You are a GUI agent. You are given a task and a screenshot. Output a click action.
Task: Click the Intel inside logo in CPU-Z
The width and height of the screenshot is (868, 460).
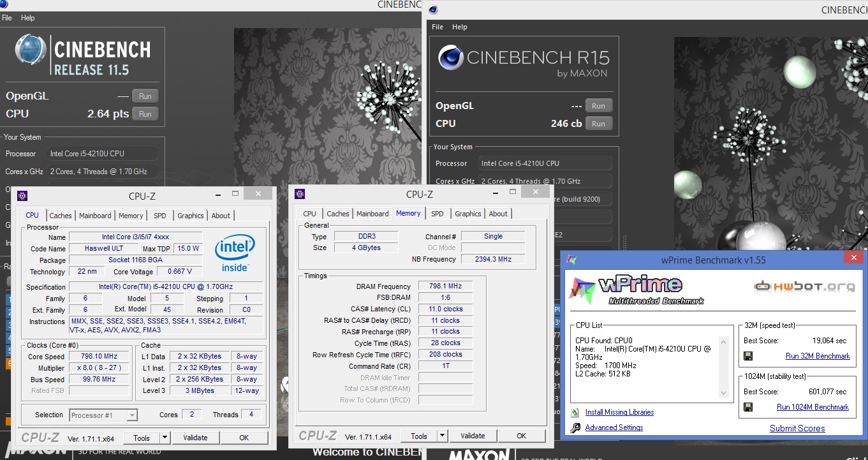click(x=235, y=253)
